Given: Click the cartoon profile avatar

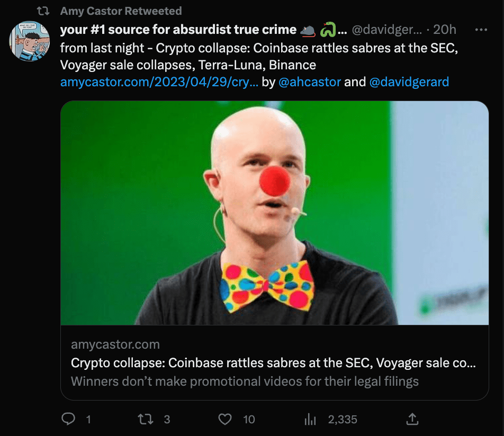Looking at the screenshot, I should click(x=30, y=41).
